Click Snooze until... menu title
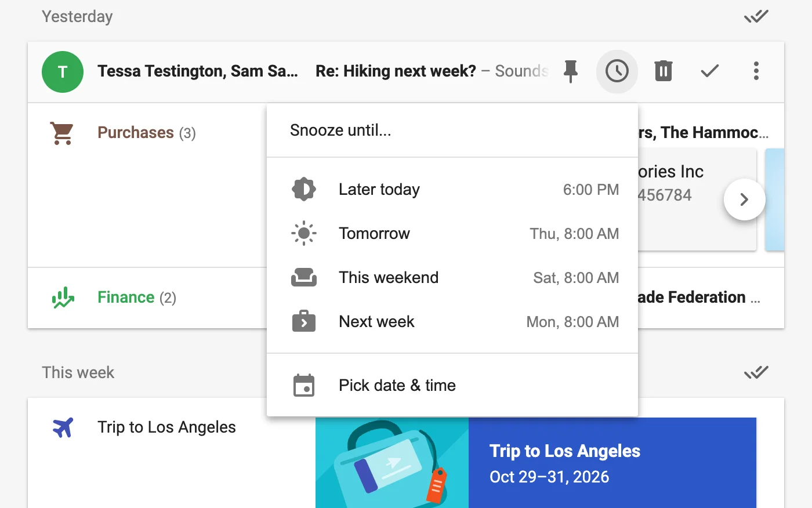Screen dimensions: 812x508 tap(340, 130)
